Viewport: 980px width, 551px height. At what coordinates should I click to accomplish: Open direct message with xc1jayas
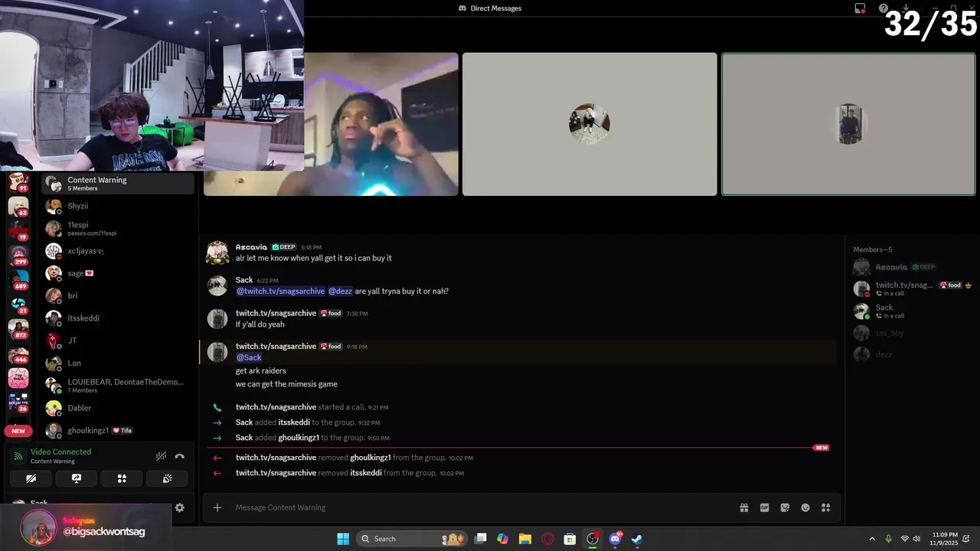pyautogui.click(x=118, y=251)
